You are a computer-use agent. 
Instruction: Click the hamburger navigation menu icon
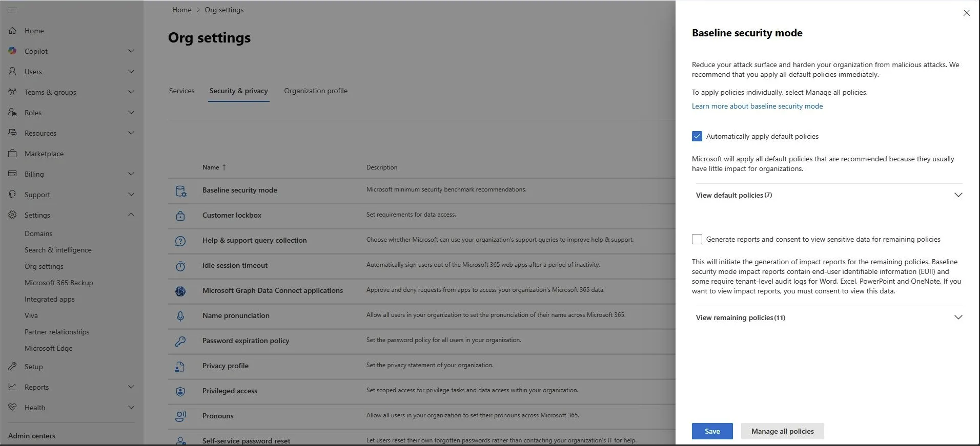pos(12,10)
